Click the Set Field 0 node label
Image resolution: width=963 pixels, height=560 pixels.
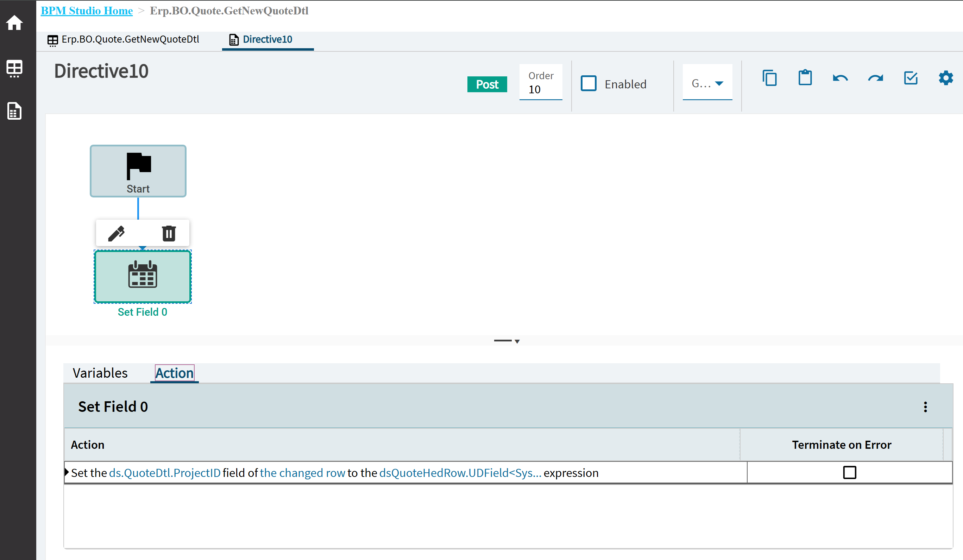(143, 312)
